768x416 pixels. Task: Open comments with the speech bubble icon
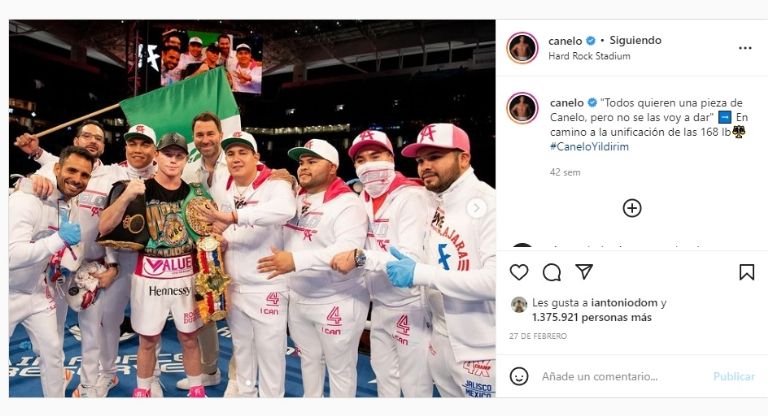tap(552, 272)
